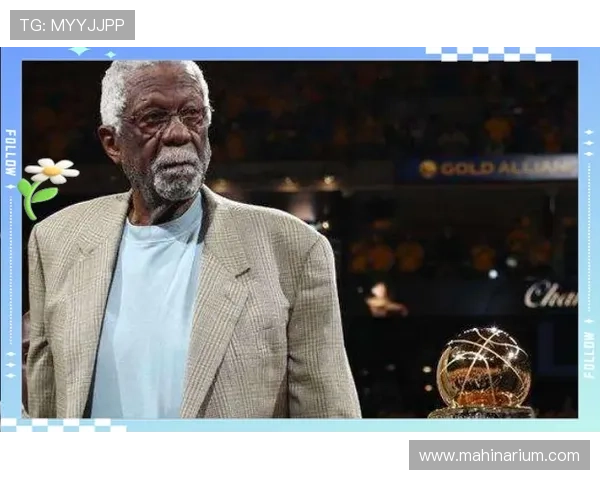Image resolution: width=600 pixels, height=480 pixels.
Task: Click the white cursive text on right edge
Action: [550, 294]
